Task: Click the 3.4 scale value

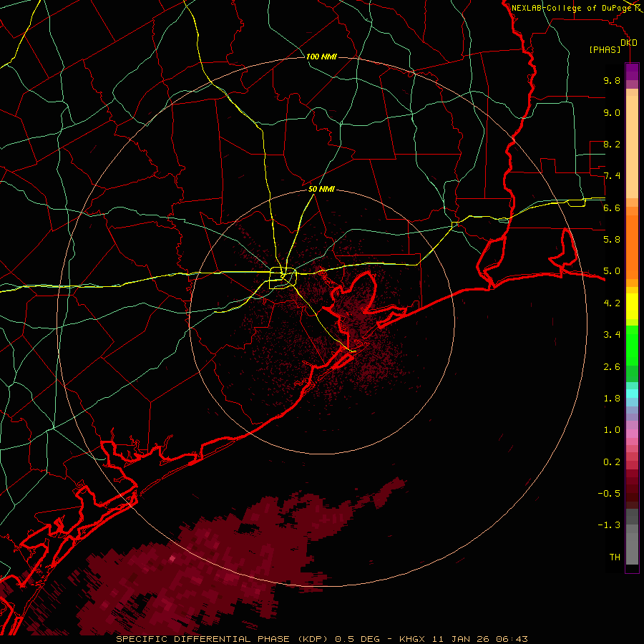Action: pyautogui.click(x=612, y=334)
